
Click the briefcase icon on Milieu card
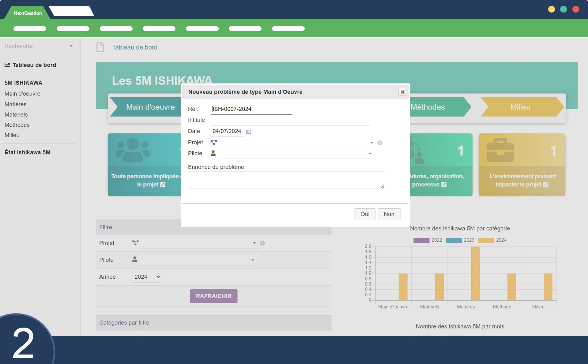[x=500, y=150]
